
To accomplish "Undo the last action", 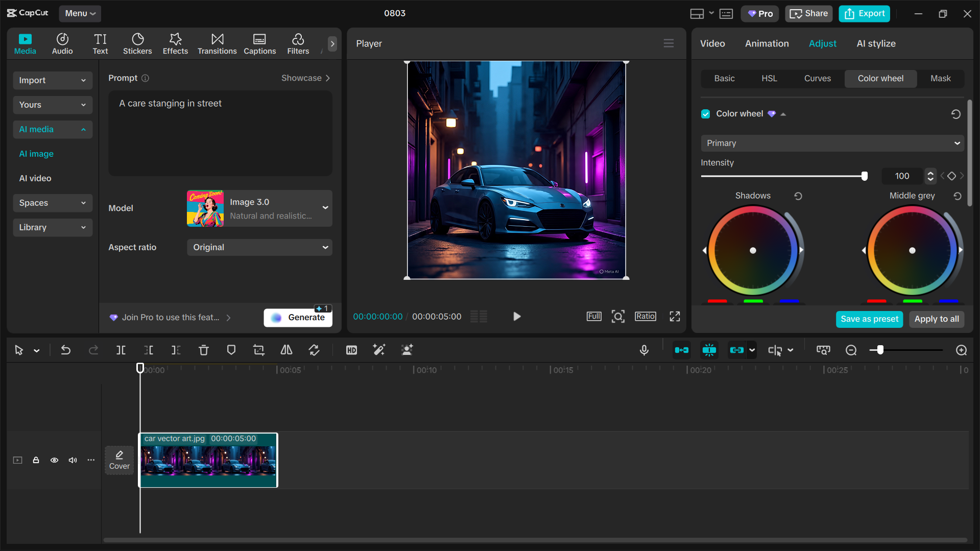I will tap(66, 350).
